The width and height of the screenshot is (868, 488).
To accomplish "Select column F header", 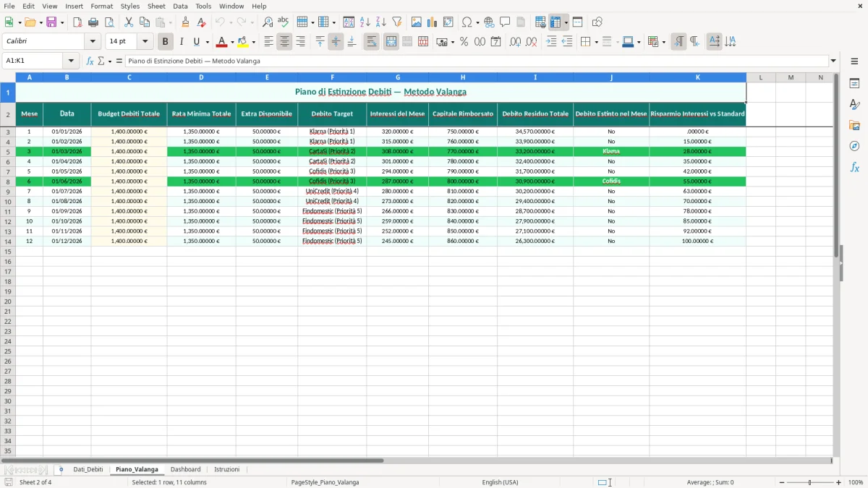I will tap(332, 77).
